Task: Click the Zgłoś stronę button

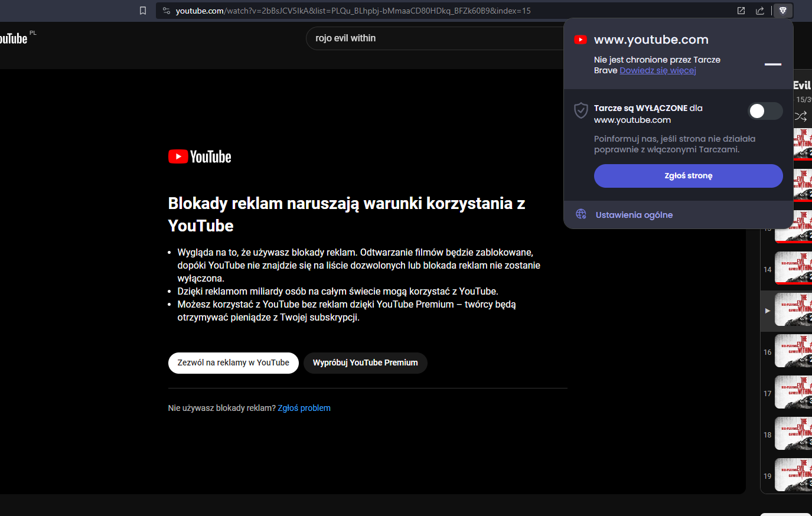Action: pos(689,176)
